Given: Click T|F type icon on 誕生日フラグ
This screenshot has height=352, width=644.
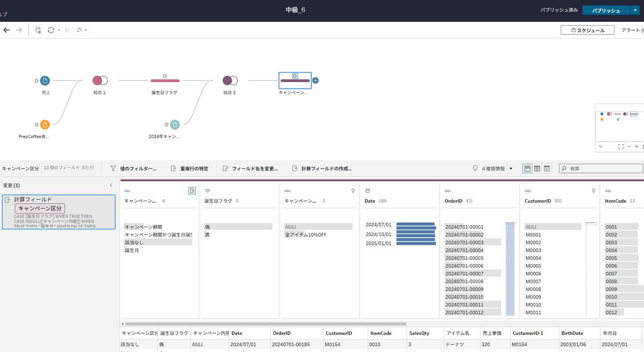Looking at the screenshot, I should (x=207, y=190).
